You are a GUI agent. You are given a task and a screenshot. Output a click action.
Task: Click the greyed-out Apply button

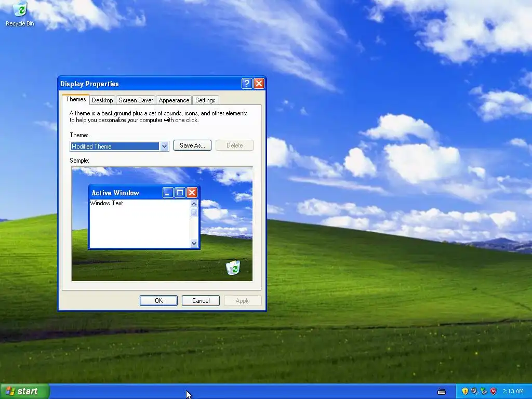pos(243,301)
